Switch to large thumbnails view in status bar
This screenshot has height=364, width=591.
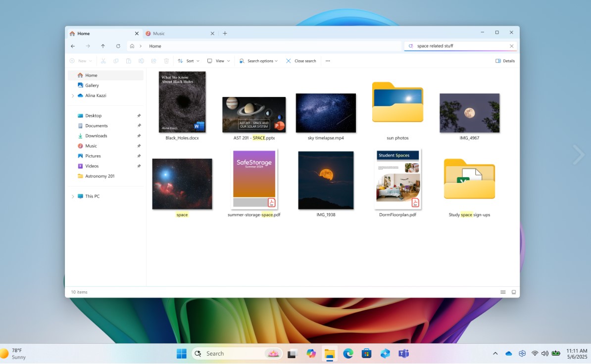tap(513, 292)
